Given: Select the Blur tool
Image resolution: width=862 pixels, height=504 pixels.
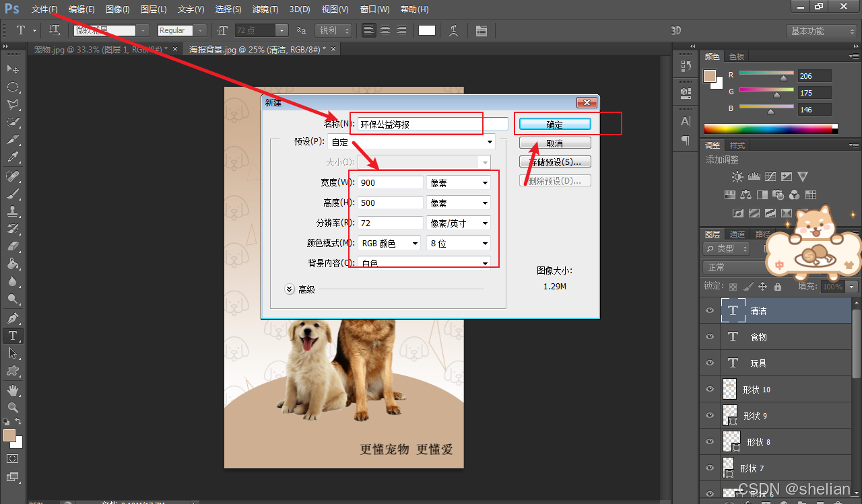Looking at the screenshot, I should [x=13, y=282].
